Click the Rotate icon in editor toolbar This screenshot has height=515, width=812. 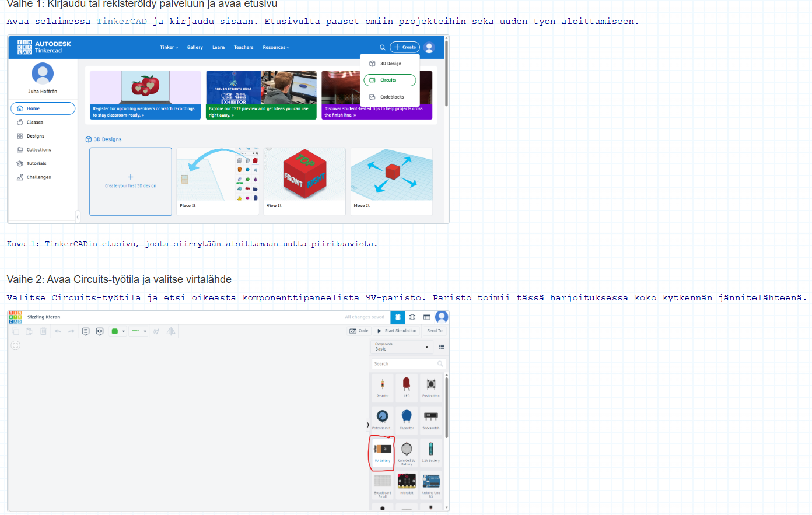pos(156,331)
